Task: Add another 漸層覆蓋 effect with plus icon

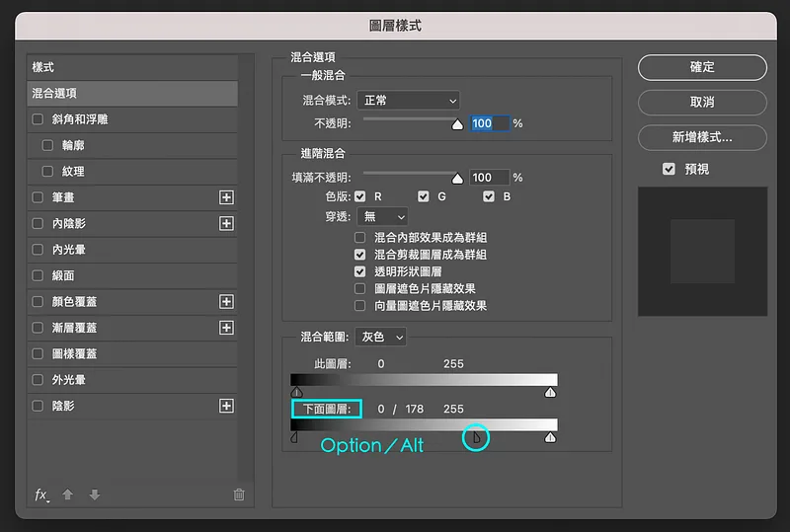Action: 226,328
